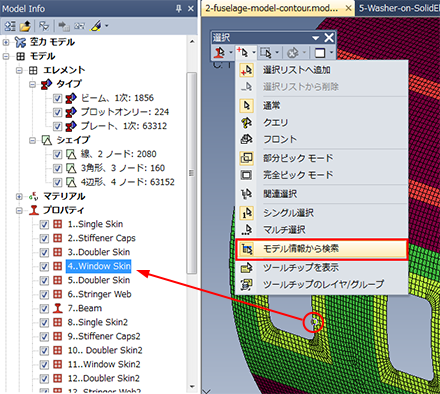
Task: Open the selection rectangle tool dropdown arrow
Action: [277, 53]
